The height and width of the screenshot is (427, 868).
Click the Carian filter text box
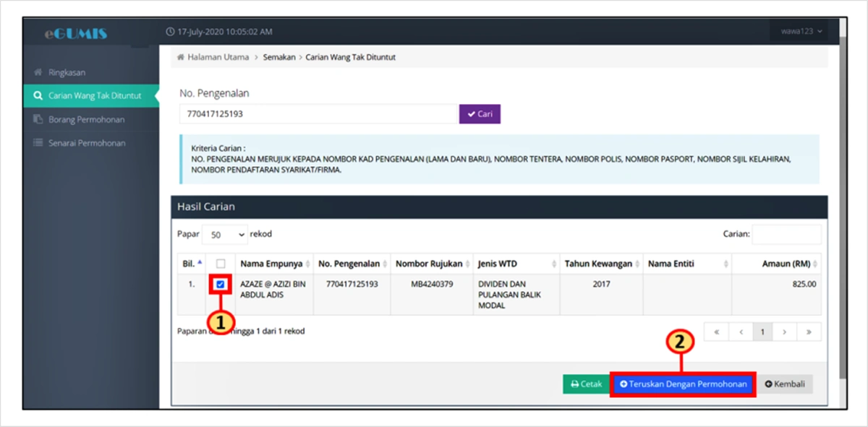[786, 234]
